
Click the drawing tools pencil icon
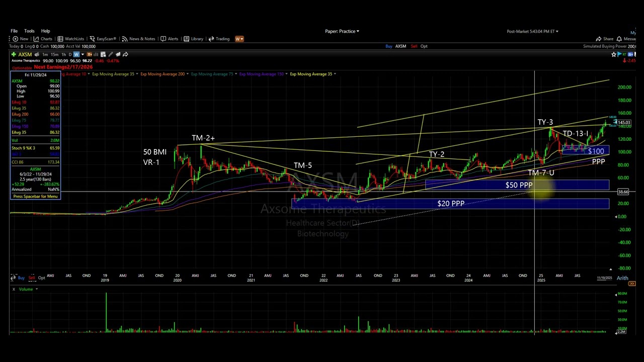[110, 54]
